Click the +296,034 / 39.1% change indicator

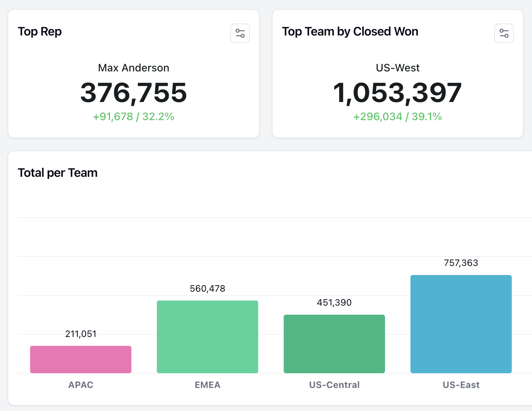[x=397, y=117]
